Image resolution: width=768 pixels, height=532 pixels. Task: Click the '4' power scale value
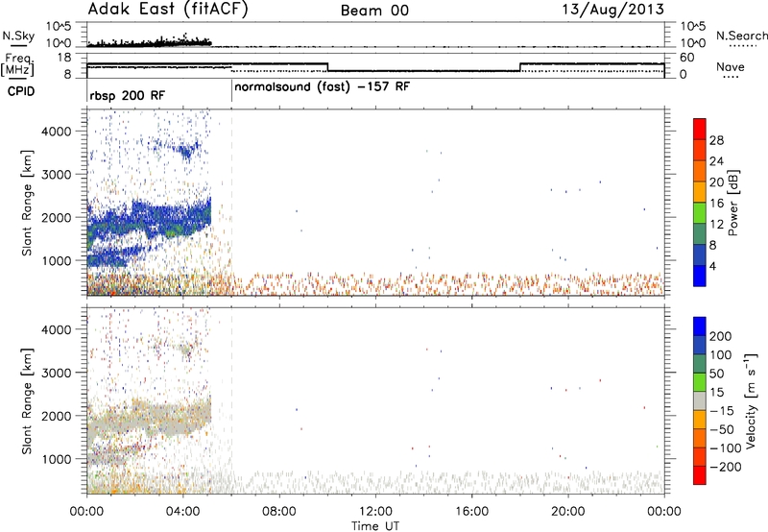click(712, 266)
